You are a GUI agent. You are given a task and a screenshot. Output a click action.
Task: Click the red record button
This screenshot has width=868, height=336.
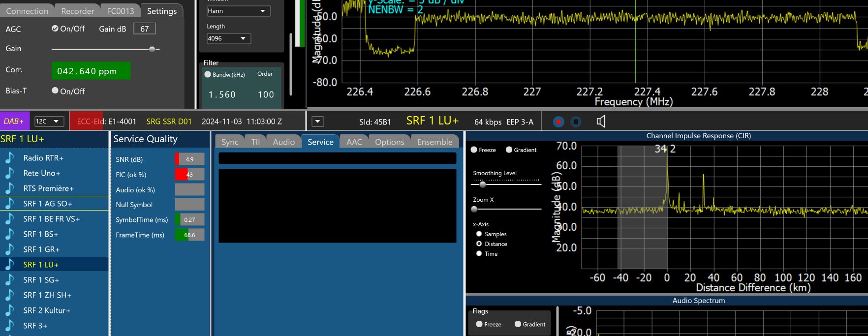point(558,122)
